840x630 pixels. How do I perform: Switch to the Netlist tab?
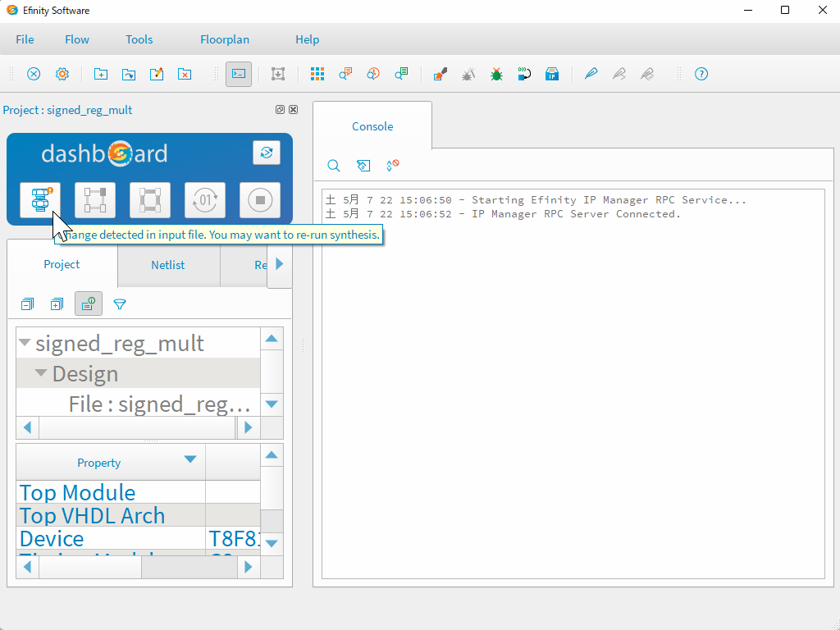point(168,265)
